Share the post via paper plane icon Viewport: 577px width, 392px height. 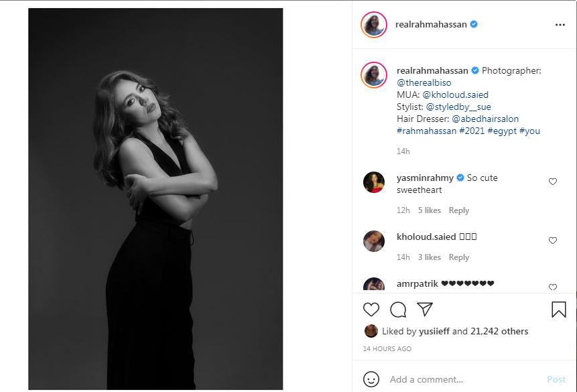(424, 309)
